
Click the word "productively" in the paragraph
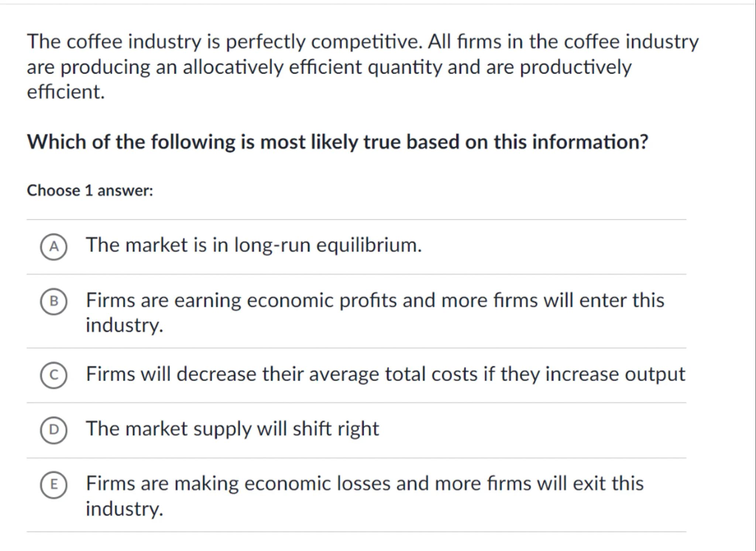pyautogui.click(x=575, y=67)
